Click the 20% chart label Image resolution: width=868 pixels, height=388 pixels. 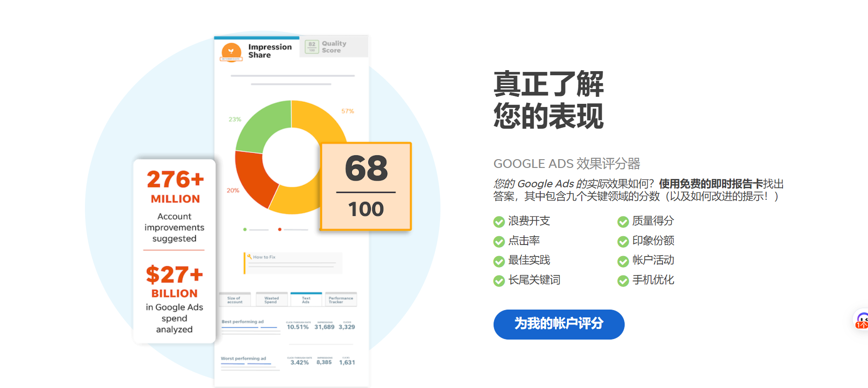pyautogui.click(x=233, y=191)
